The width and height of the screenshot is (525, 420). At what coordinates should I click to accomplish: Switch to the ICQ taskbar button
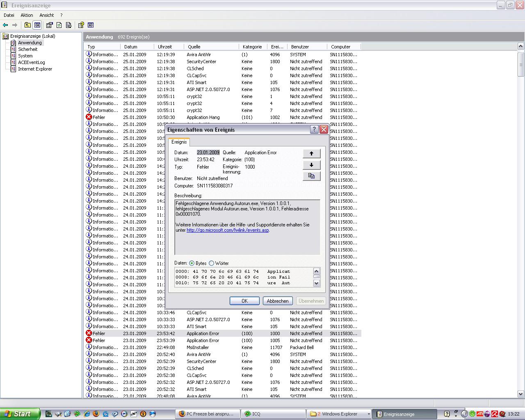[x=273, y=414]
